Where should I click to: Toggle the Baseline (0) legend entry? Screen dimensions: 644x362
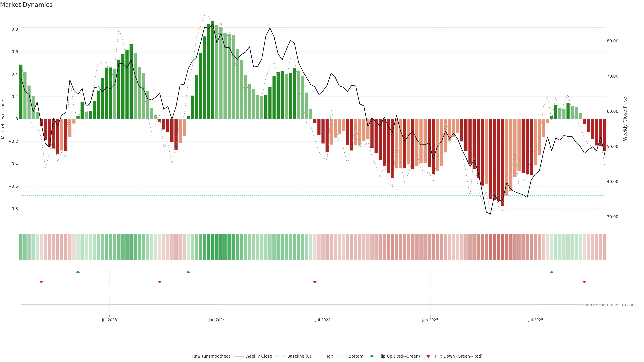point(299,356)
